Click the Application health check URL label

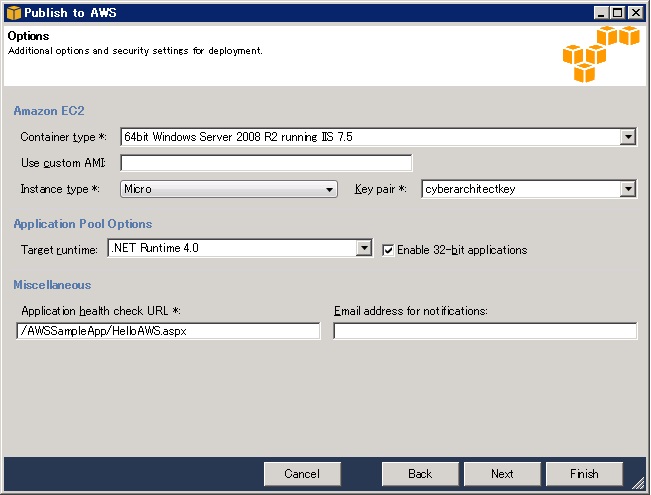[100, 311]
